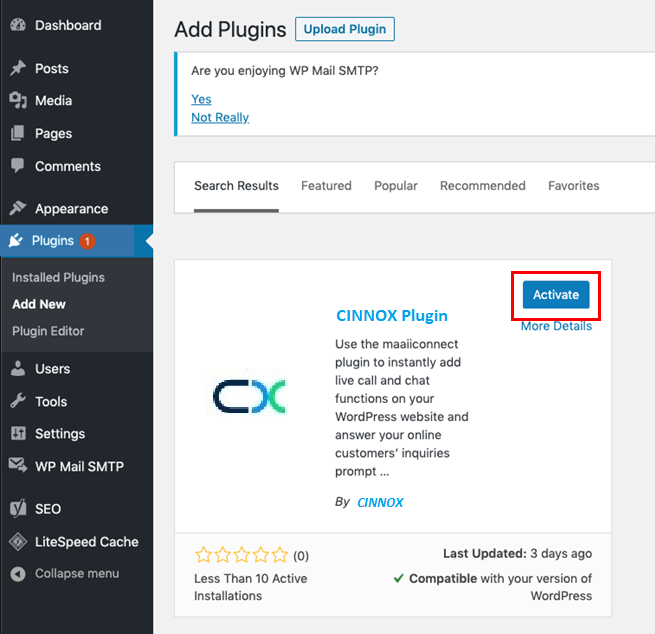Screen dimensions: 655x634
Task: Open Media via its camera icon
Action: pyautogui.click(x=18, y=100)
